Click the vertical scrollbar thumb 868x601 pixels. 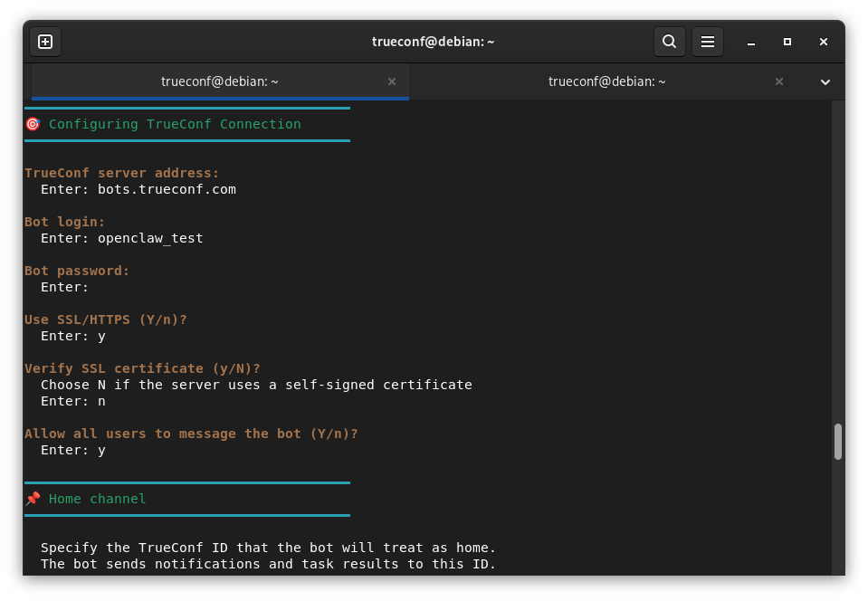pos(838,442)
